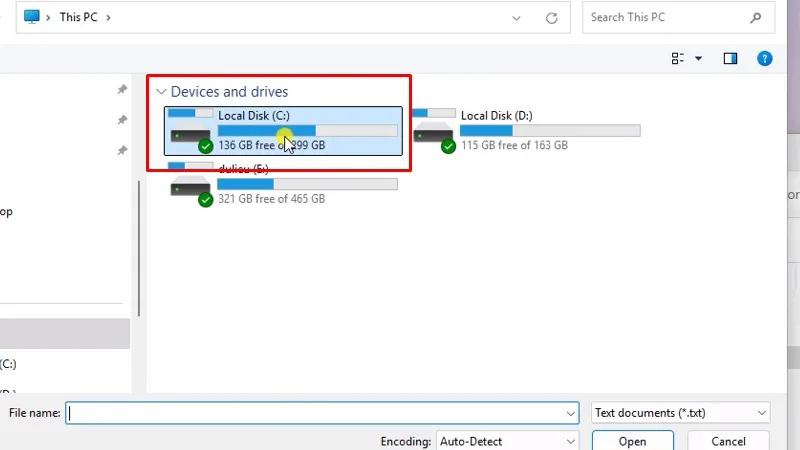Image resolution: width=800 pixels, height=450 pixels.
Task: Click the view layout options icon
Action: pos(679,59)
